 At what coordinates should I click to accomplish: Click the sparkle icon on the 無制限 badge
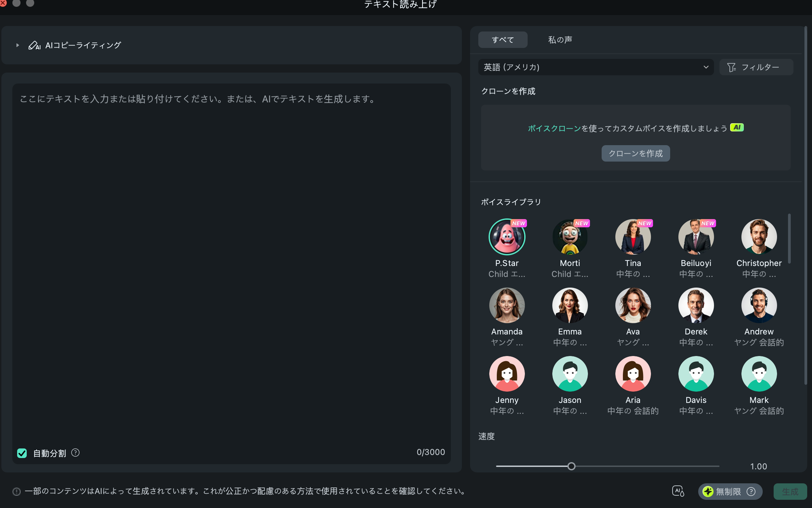tap(709, 491)
